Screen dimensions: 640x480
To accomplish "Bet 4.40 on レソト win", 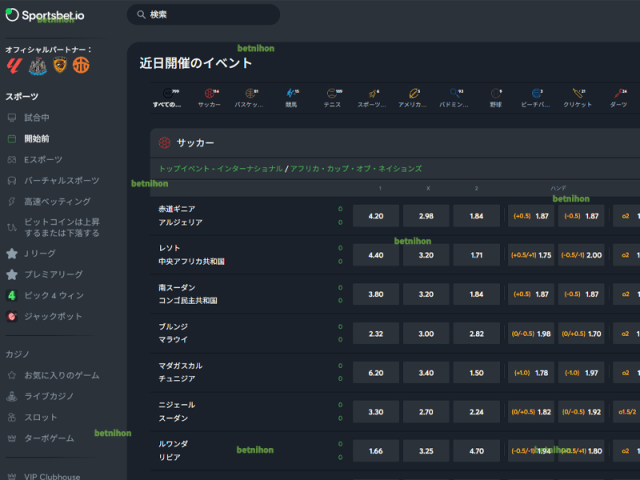I will tap(376, 255).
